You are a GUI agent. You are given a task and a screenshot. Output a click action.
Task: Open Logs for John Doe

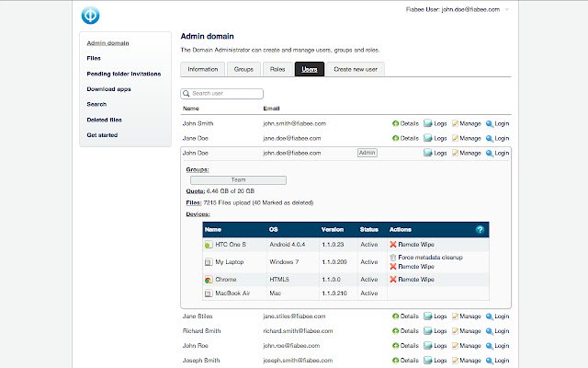point(435,153)
